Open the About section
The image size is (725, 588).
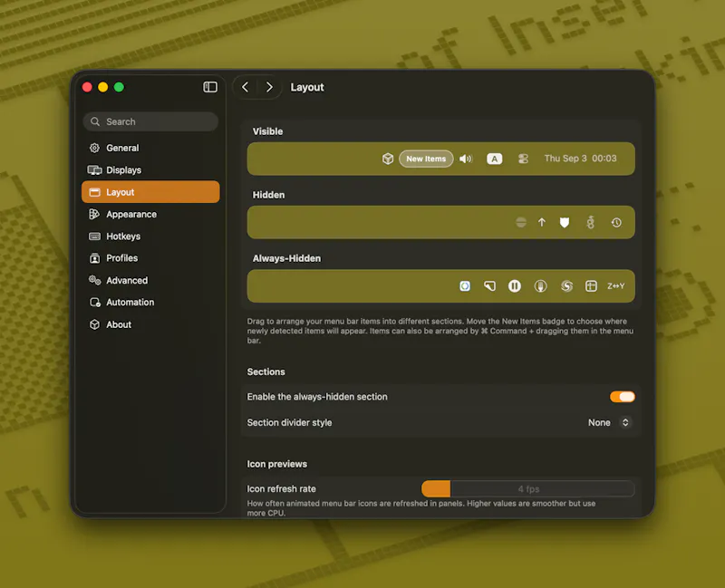tap(150, 324)
